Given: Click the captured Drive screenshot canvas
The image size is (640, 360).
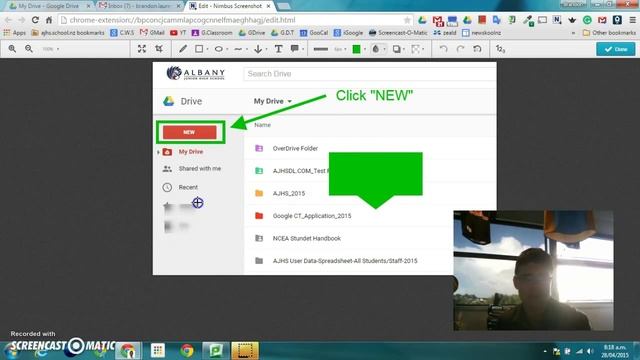Looking at the screenshot, I should [x=324, y=168].
